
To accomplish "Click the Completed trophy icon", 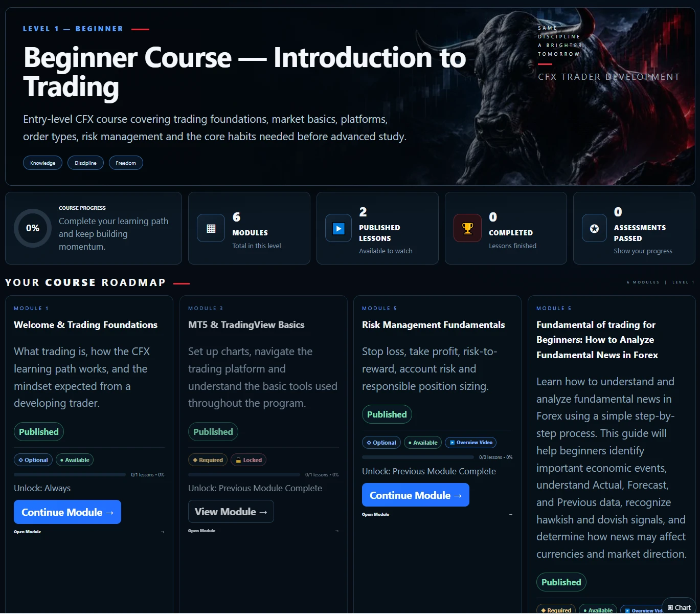I will click(467, 228).
